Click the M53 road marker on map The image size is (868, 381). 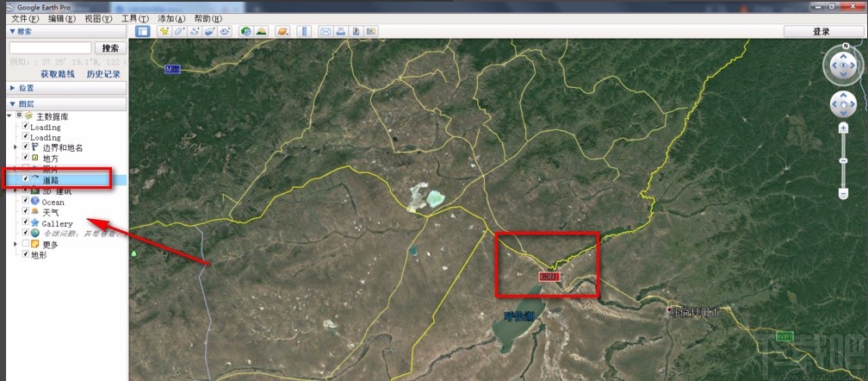(x=173, y=69)
